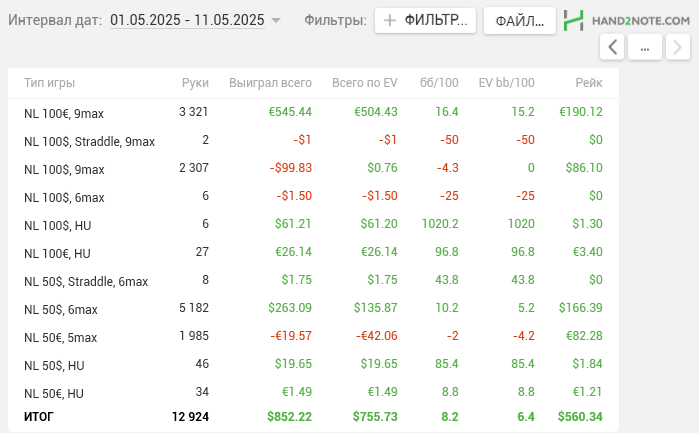Open the ellipsis page menu
The image size is (699, 433).
click(x=645, y=47)
